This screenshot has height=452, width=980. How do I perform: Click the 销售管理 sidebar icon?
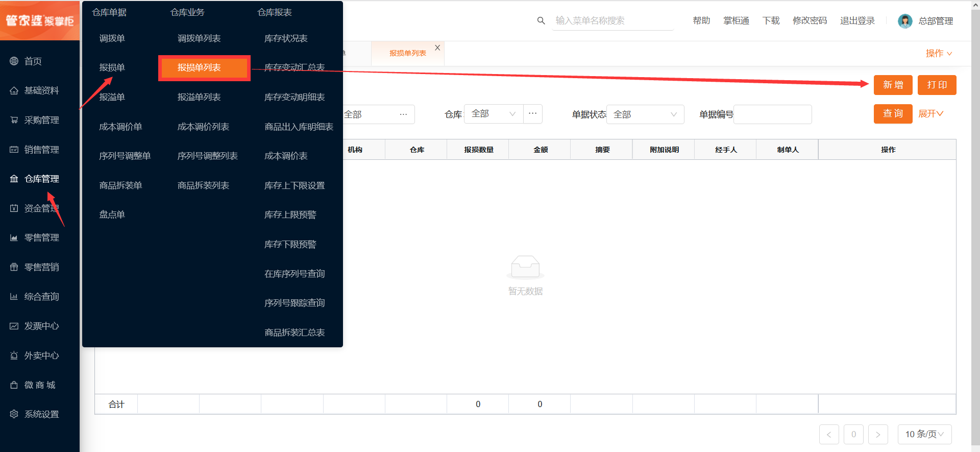point(14,150)
